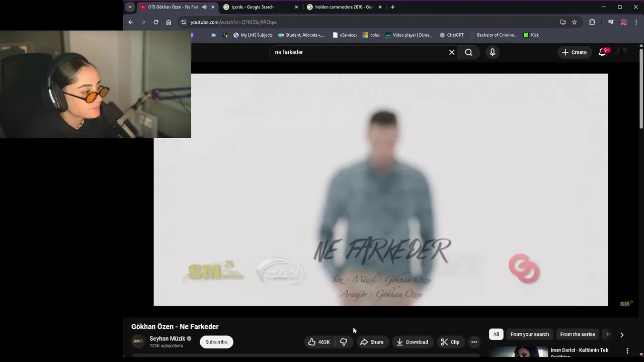Submit search with the magnifier button

[x=468, y=52]
